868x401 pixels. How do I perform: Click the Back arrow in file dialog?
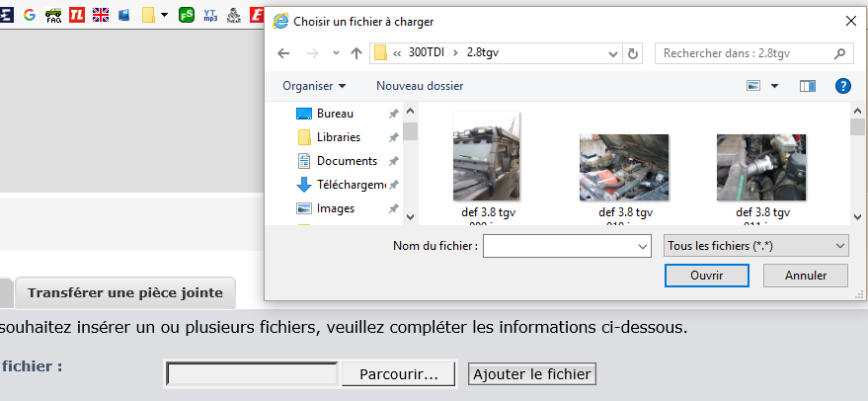[x=283, y=53]
